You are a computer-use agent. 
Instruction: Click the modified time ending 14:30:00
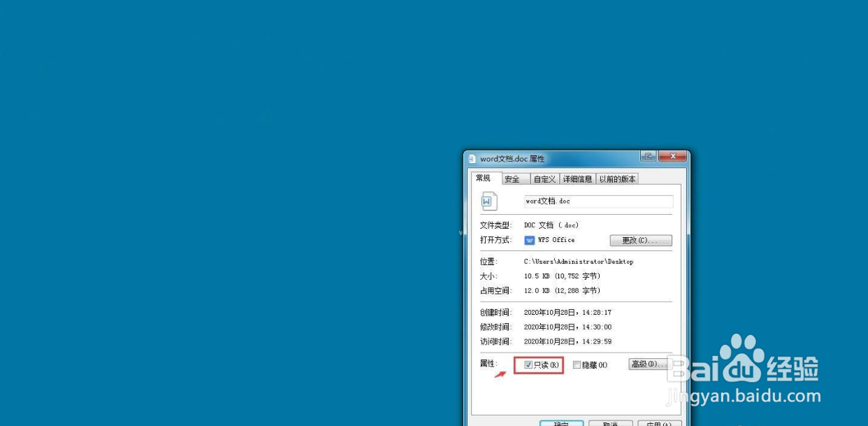(x=567, y=327)
